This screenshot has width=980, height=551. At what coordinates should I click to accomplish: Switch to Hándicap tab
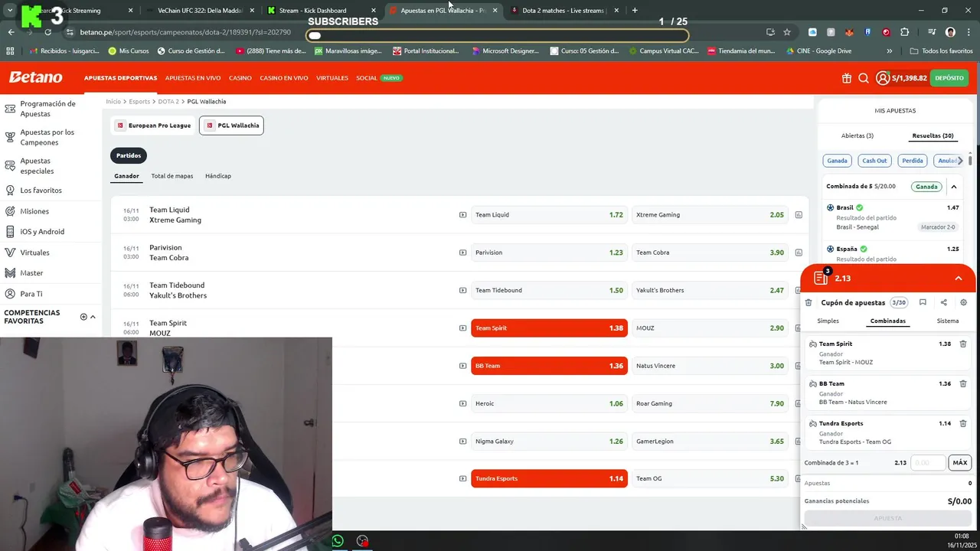[218, 176]
